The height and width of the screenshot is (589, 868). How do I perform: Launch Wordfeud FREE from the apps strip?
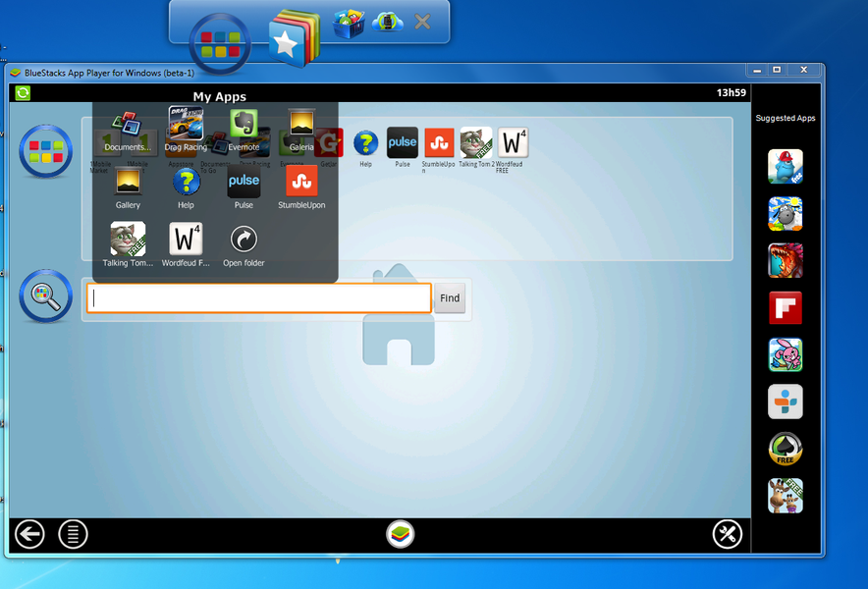(x=513, y=143)
